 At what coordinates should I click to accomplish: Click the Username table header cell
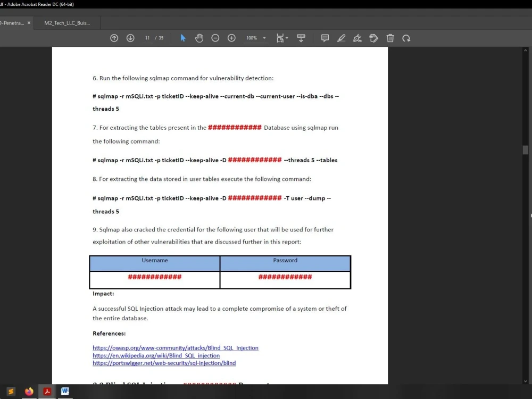pyautogui.click(x=155, y=263)
